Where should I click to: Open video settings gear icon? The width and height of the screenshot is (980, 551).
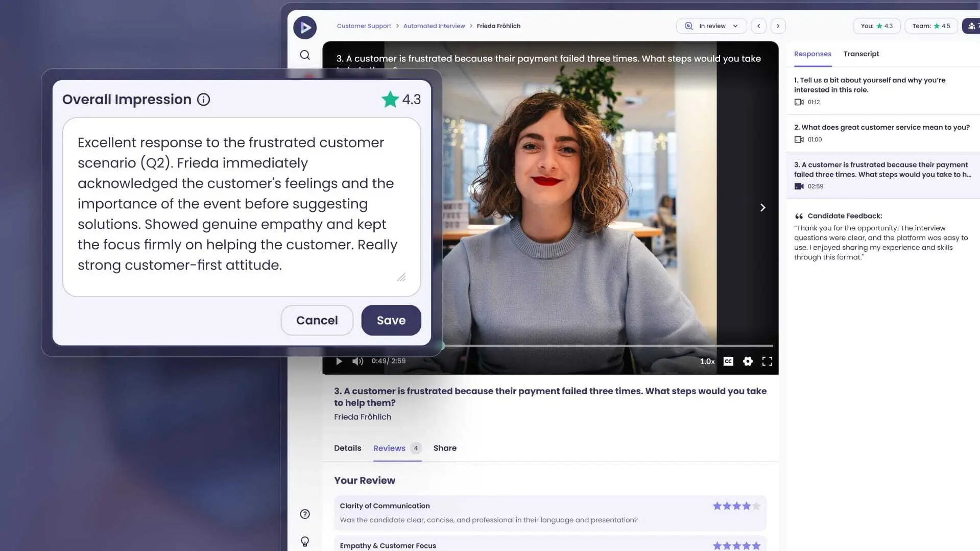pyautogui.click(x=748, y=362)
